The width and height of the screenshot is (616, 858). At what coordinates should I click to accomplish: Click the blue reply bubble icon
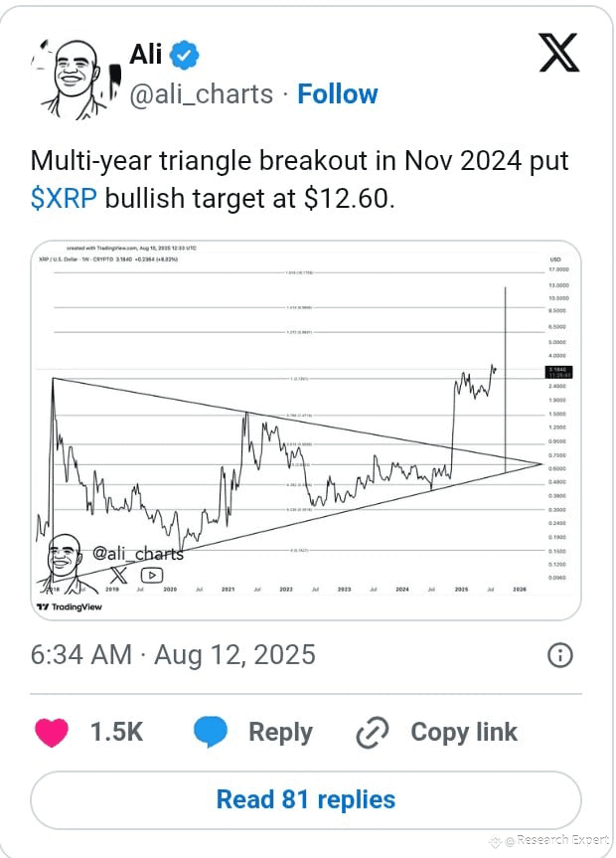click(x=210, y=732)
